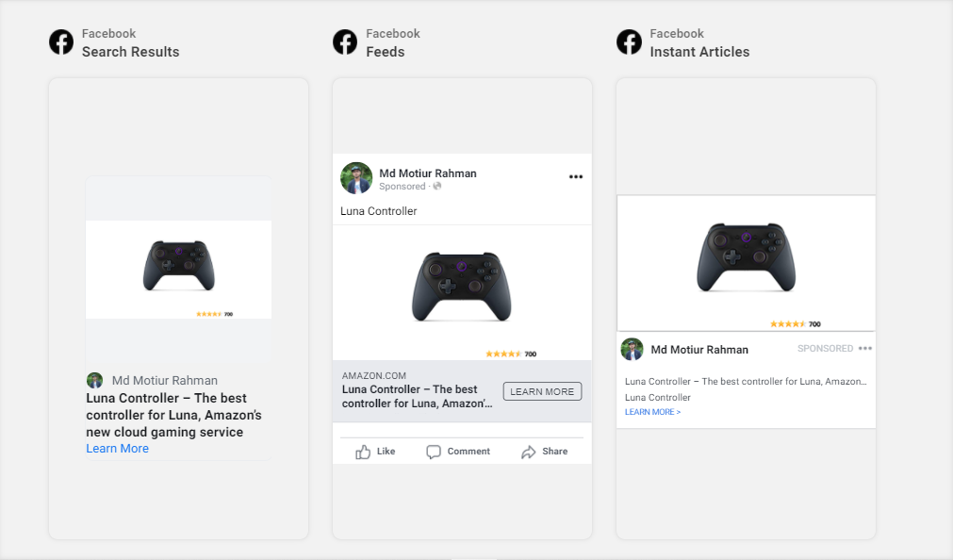Click the globe audience icon beside Sponsored
The width and height of the screenshot is (953, 560).
coord(436,186)
